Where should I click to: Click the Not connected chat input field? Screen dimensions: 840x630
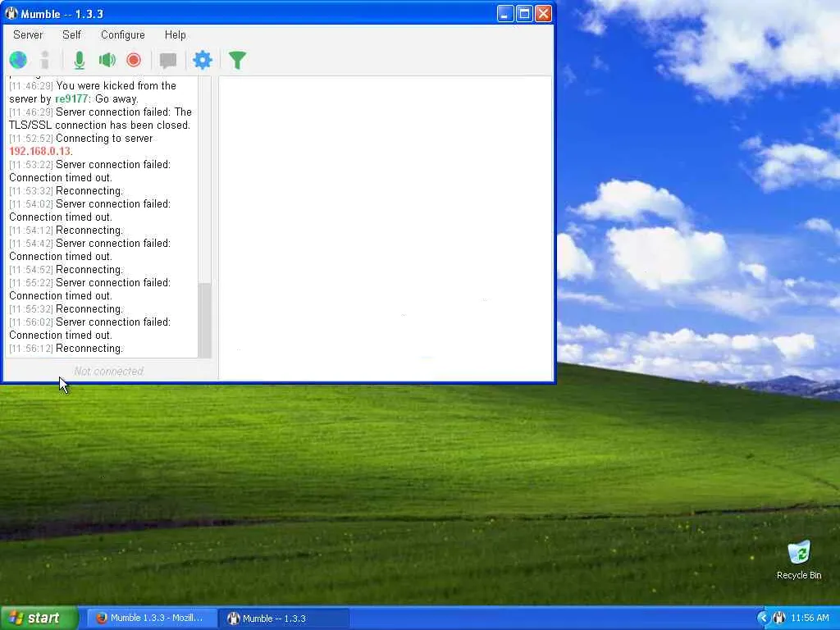tap(109, 371)
